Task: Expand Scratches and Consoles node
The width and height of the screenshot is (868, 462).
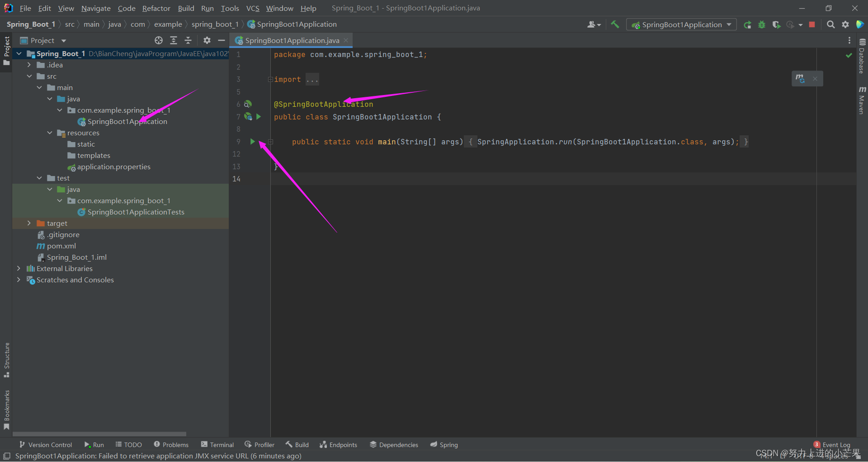Action: (x=19, y=280)
